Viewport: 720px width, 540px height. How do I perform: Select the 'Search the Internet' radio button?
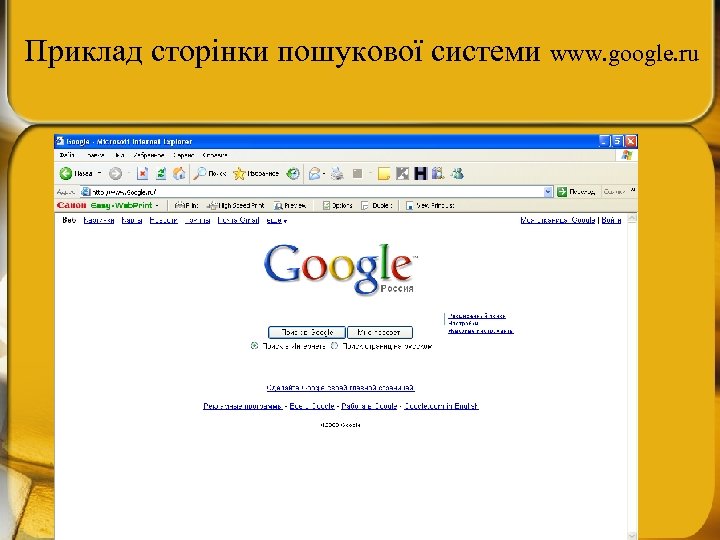tap(254, 346)
